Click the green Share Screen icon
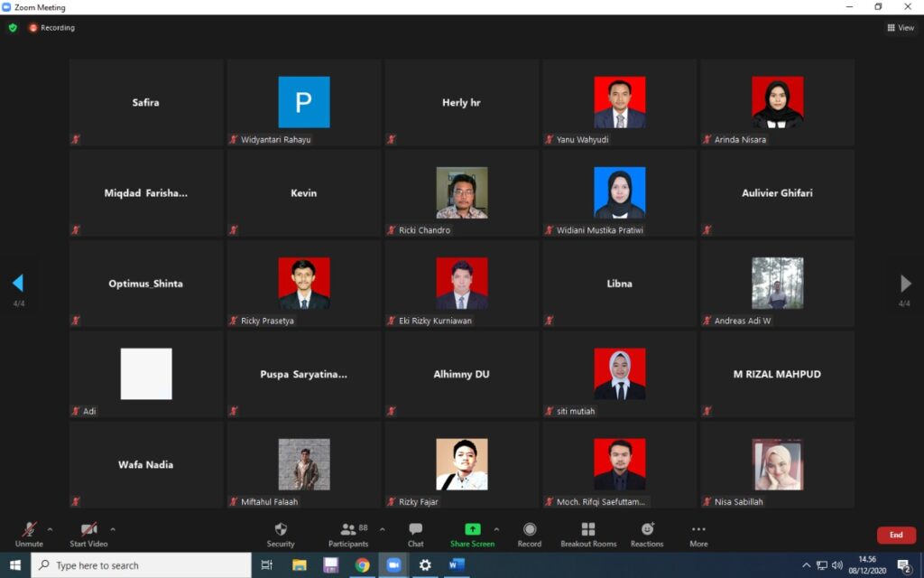924x578 pixels. [x=472, y=529]
